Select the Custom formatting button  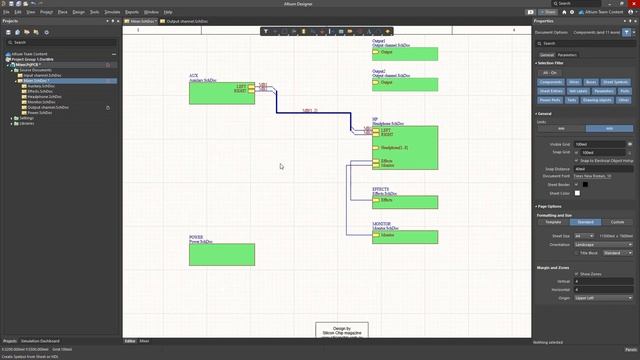[617, 222]
